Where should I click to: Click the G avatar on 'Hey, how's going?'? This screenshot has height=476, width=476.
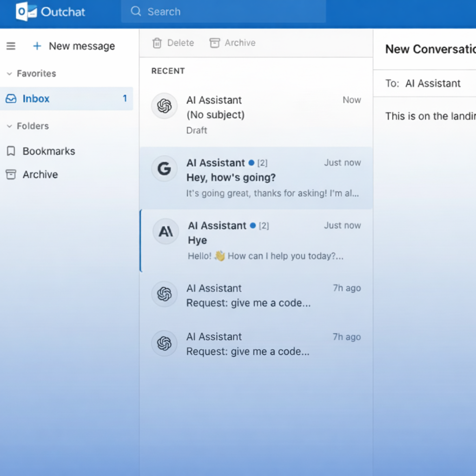click(x=164, y=169)
